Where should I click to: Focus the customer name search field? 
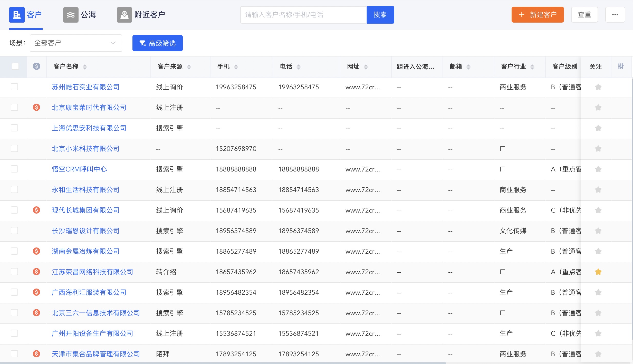click(303, 15)
